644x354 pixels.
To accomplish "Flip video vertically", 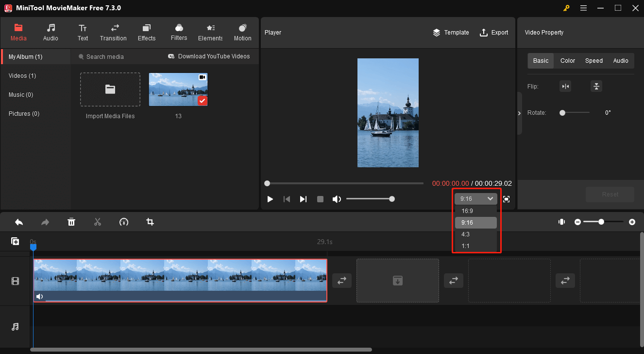I will coord(596,87).
